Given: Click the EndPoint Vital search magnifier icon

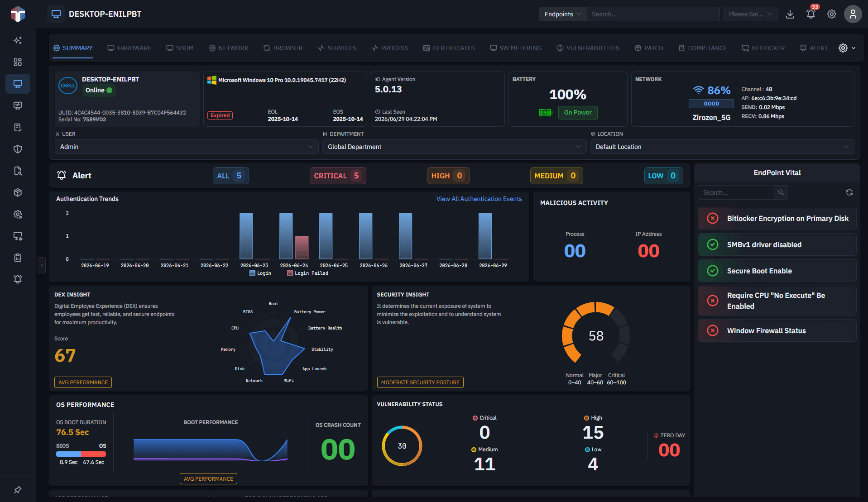Looking at the screenshot, I should [781, 192].
